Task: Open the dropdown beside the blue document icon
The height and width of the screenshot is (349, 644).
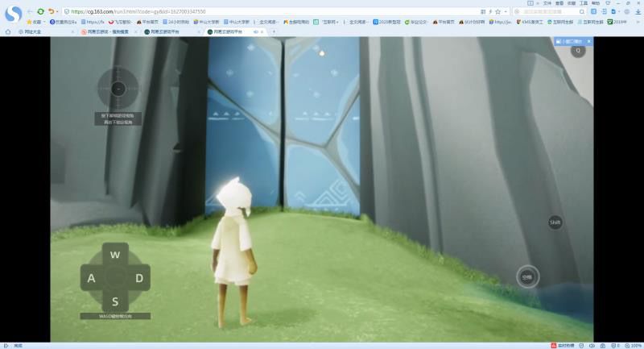Action: point(619,11)
